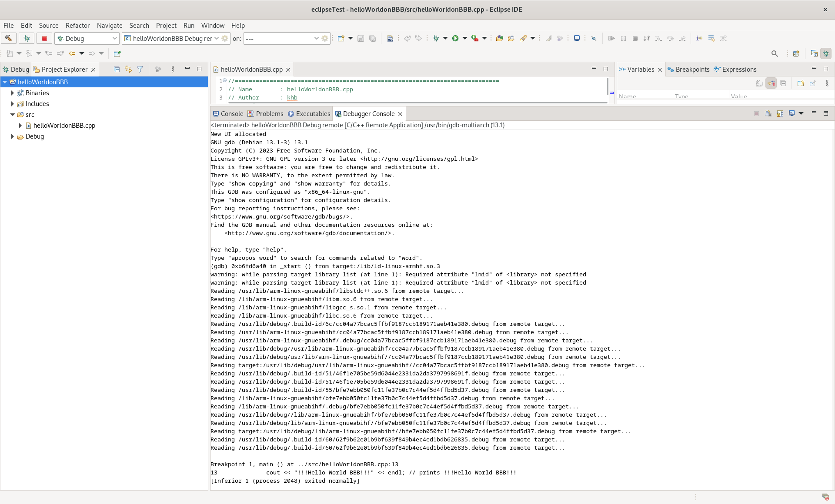
Task: Edit launch configuration gear next to helloWorldonBBB
Action: pos(225,38)
